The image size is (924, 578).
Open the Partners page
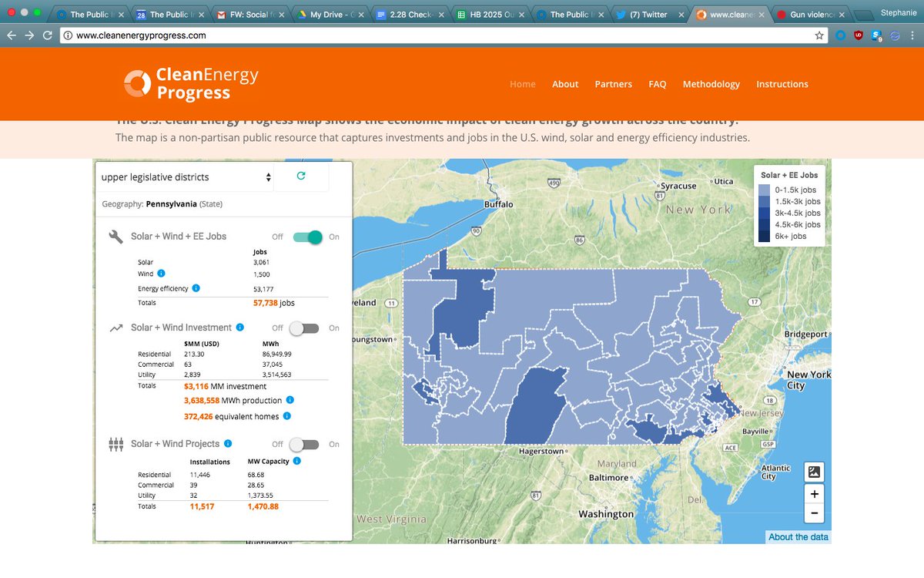(613, 84)
